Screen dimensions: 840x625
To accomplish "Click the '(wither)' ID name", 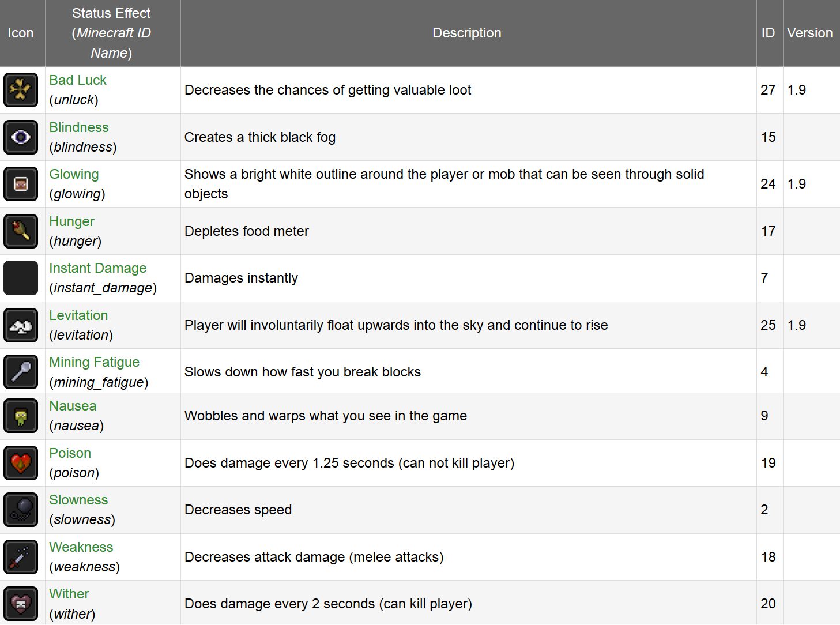I will 73,613.
